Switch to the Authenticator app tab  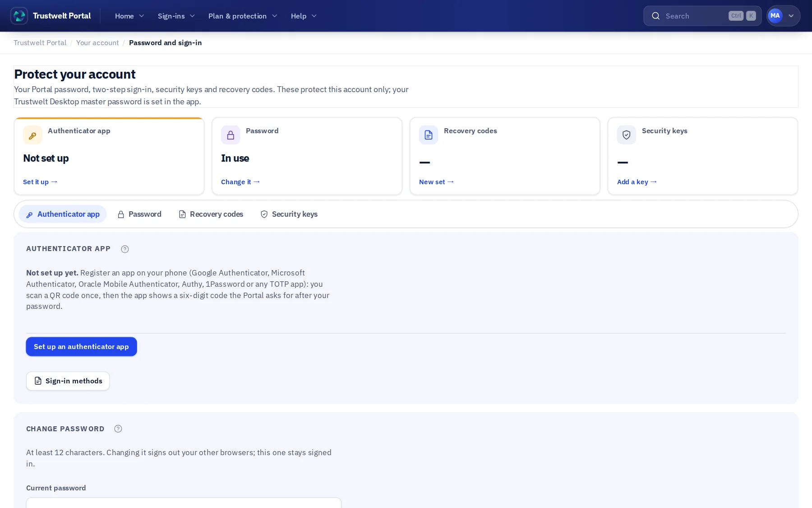click(63, 214)
